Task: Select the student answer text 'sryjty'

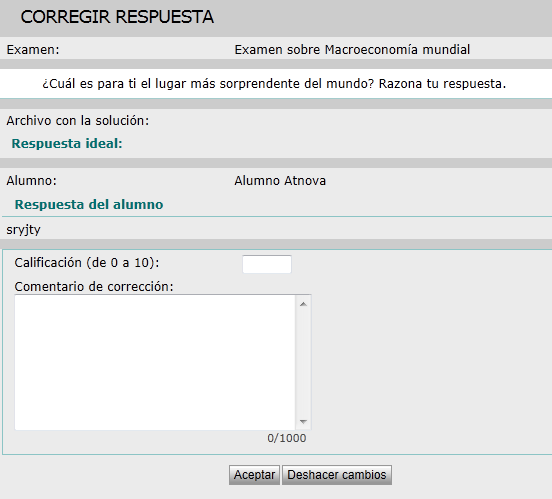Action: (x=24, y=230)
